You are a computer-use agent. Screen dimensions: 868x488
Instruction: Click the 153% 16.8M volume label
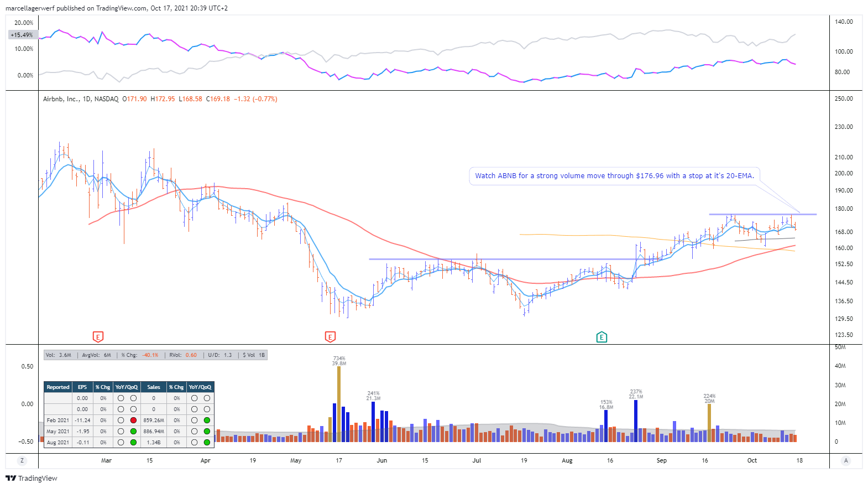click(x=606, y=404)
